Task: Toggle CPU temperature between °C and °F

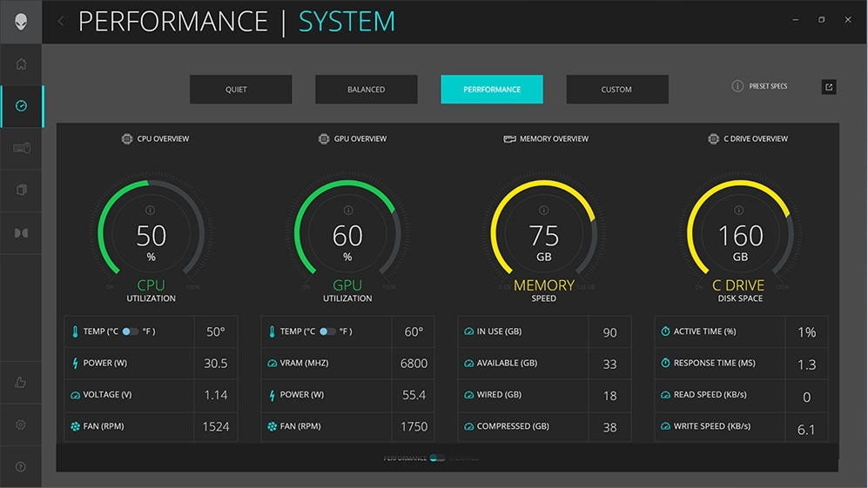Action: [x=131, y=331]
